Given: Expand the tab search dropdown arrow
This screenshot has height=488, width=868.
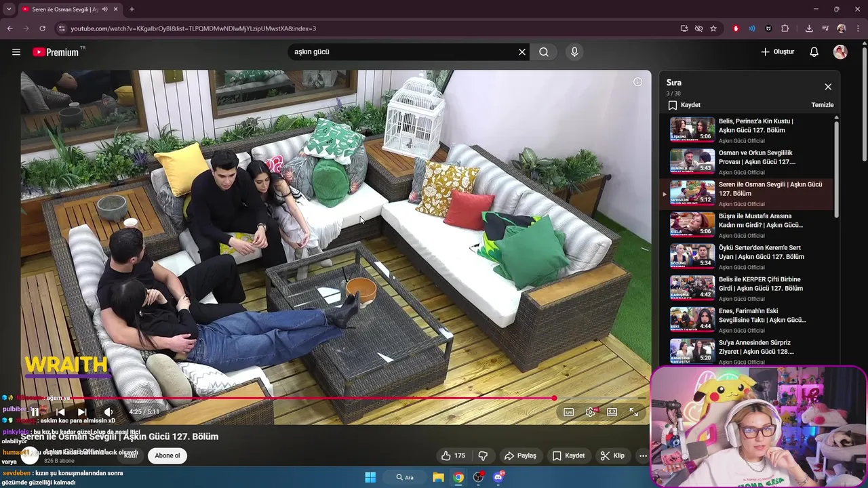Looking at the screenshot, I should (9, 9).
